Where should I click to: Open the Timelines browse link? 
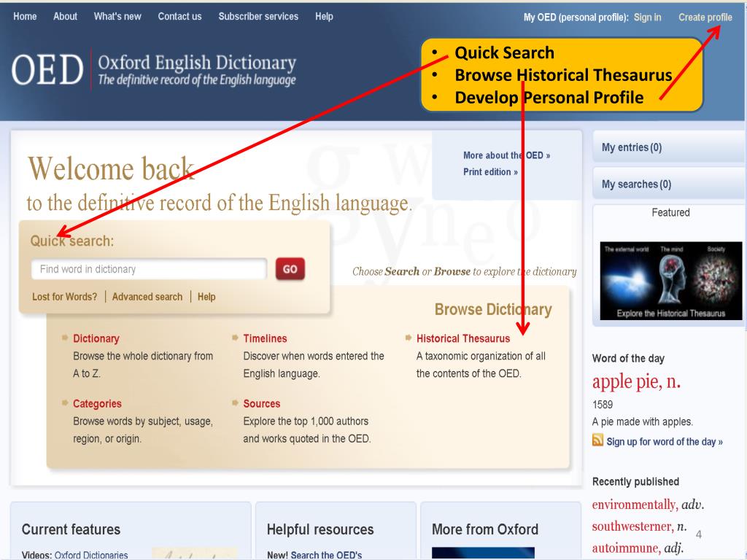[265, 338]
